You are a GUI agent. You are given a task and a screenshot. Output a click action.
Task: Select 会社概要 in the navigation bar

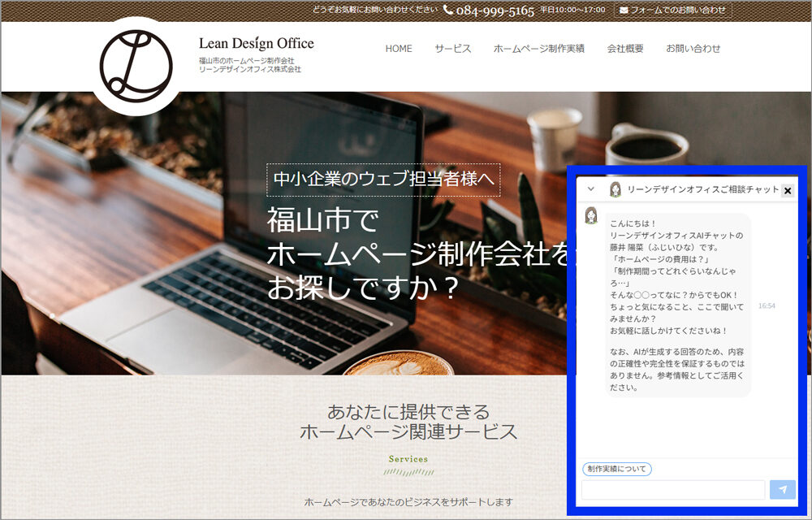pos(625,49)
